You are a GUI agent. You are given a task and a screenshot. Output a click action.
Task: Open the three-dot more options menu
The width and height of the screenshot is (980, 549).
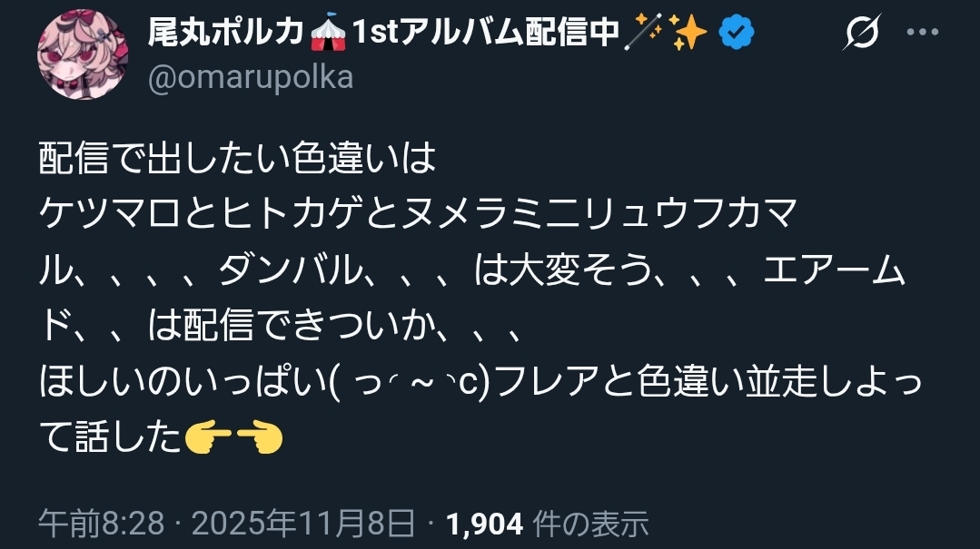(923, 32)
